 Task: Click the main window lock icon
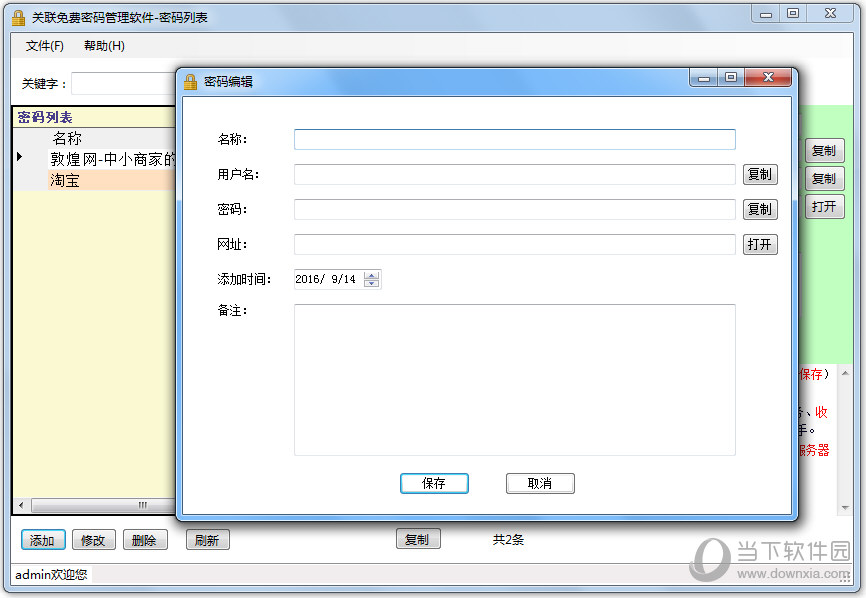point(18,17)
